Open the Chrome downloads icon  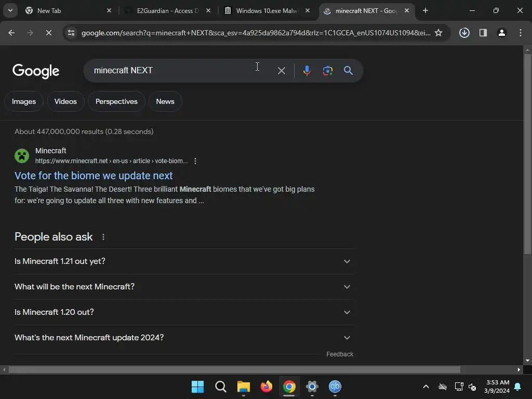pos(464,33)
